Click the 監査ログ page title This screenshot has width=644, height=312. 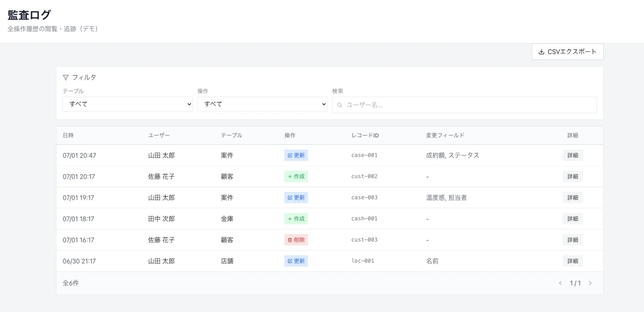(x=29, y=15)
